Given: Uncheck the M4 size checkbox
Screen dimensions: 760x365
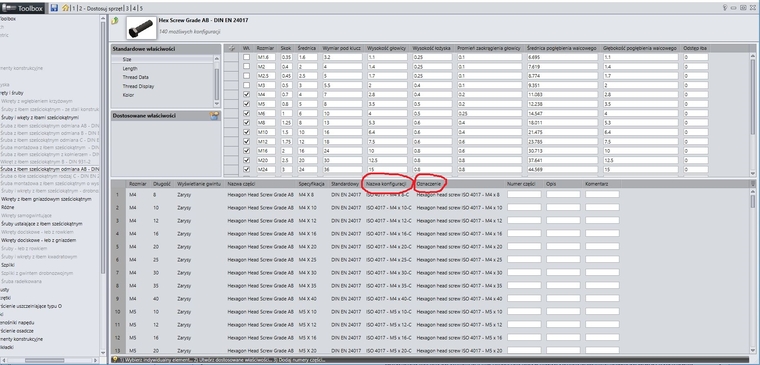Looking at the screenshot, I should pyautogui.click(x=247, y=95).
